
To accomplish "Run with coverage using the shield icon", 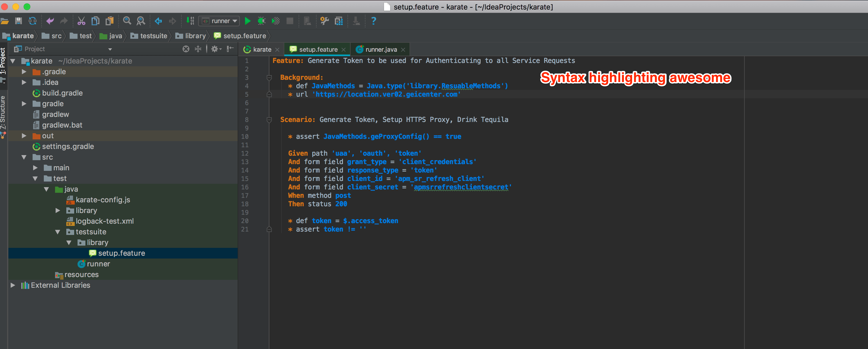I will point(276,21).
